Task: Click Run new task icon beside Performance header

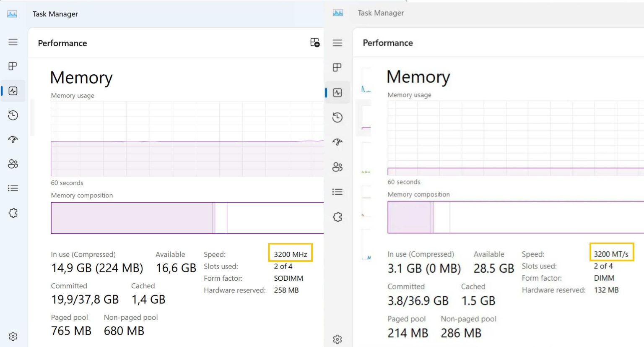Action: click(314, 42)
